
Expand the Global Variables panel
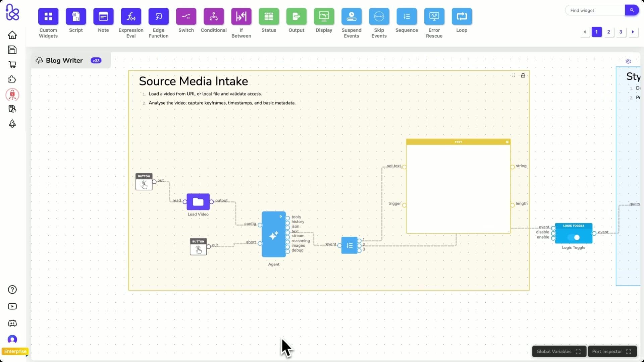pyautogui.click(x=578, y=351)
